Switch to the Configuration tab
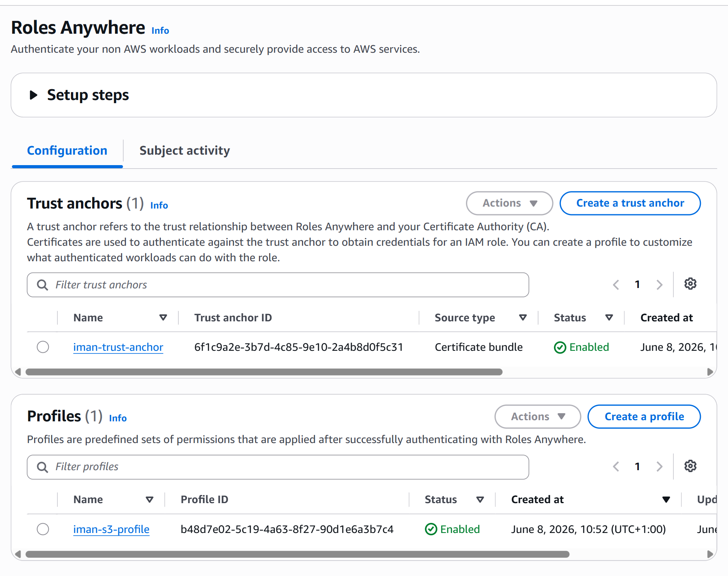728x576 pixels. pyautogui.click(x=67, y=150)
